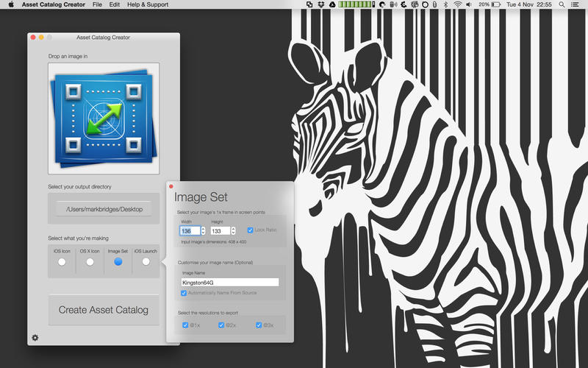Screen dimensions: 588x368
Task: Click the 'Drop an image in' label
Action: click(x=68, y=57)
